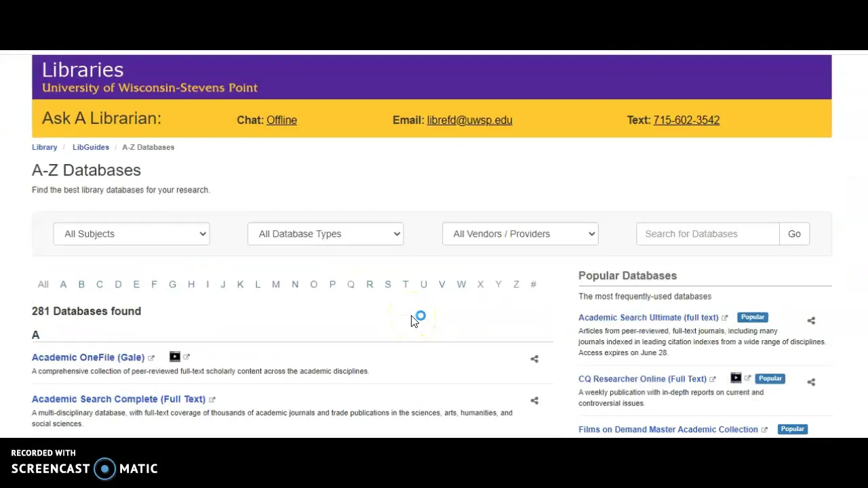Image resolution: width=868 pixels, height=488 pixels.
Task: Filter databases by letter R
Action: coord(370,285)
